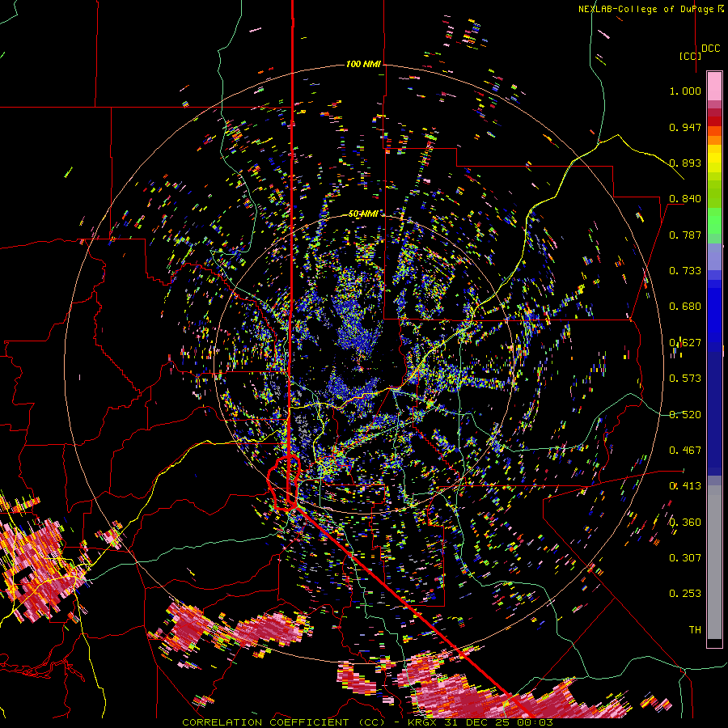Click the TH label on color scale
728x728 pixels.
[x=695, y=630]
